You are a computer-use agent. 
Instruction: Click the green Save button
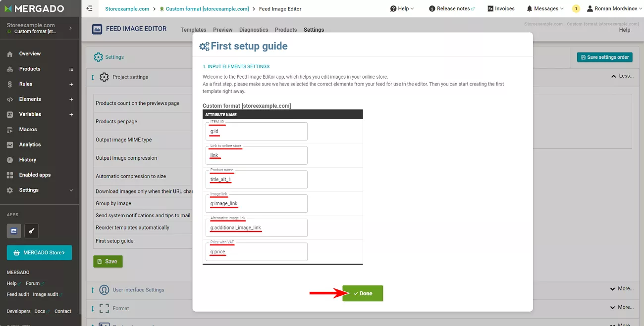(108, 261)
